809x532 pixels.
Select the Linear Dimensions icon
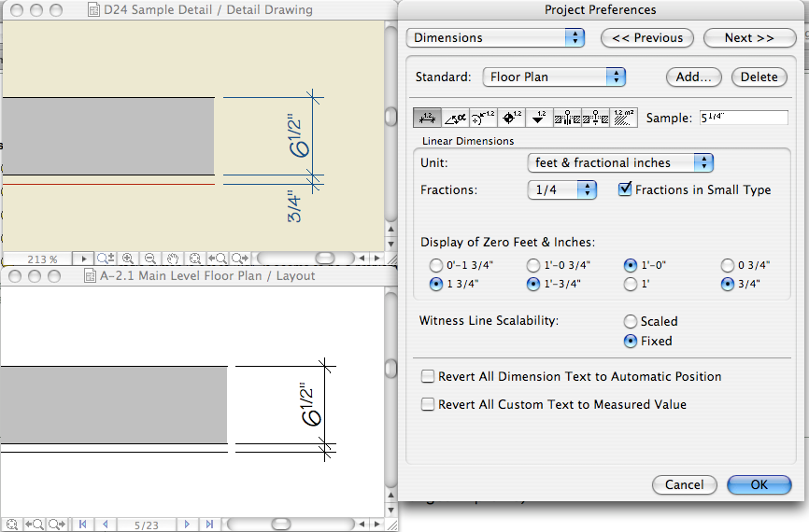428,118
